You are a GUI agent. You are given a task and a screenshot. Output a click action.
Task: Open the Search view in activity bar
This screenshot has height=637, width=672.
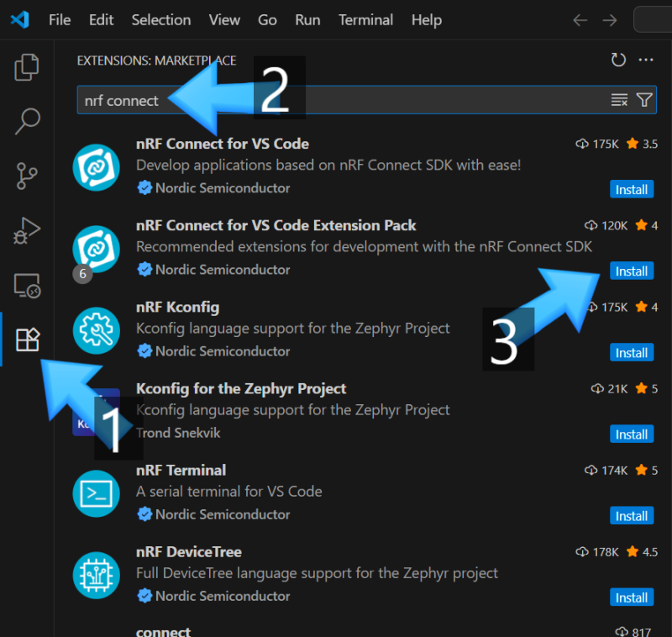[x=28, y=121]
